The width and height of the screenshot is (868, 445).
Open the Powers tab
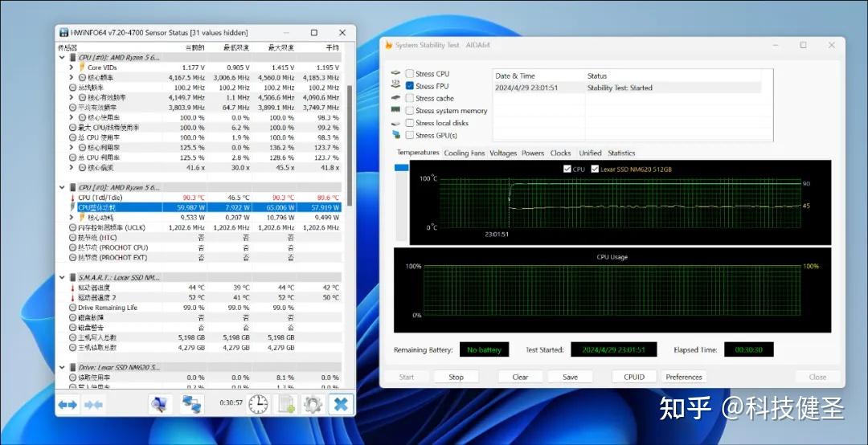[533, 153]
